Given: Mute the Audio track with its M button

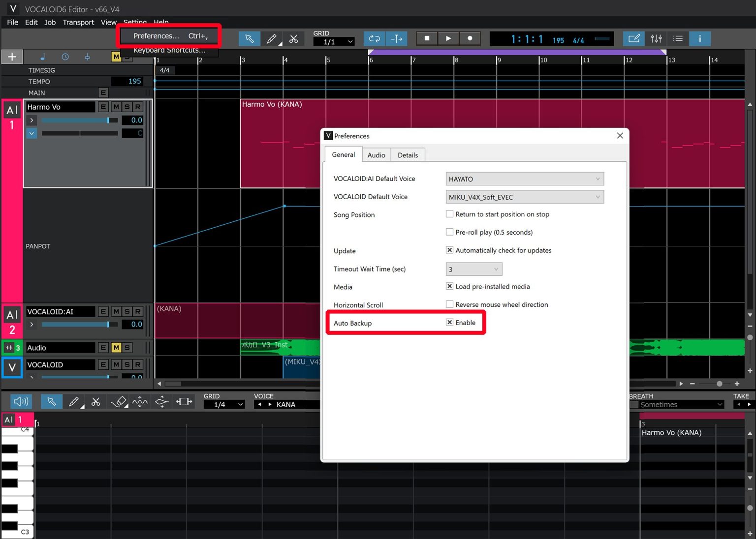Looking at the screenshot, I should (116, 348).
